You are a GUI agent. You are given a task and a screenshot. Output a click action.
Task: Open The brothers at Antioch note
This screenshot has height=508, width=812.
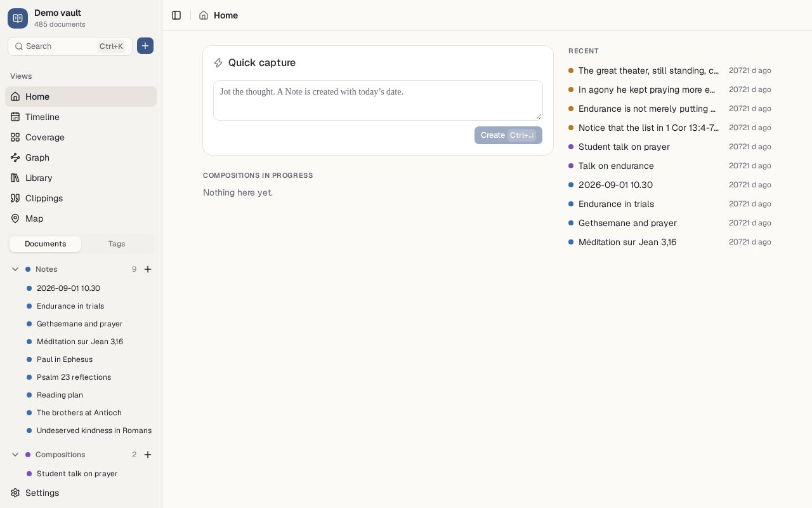(89, 413)
